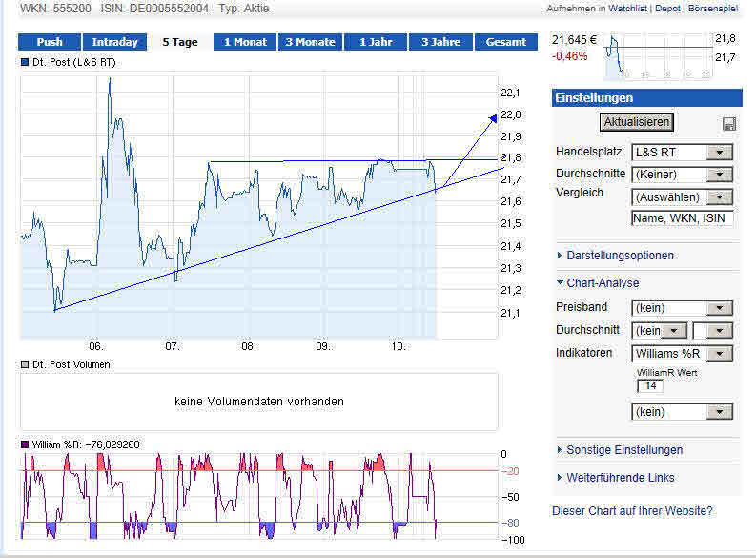Open the 1 Jahr chart tab

point(376,42)
